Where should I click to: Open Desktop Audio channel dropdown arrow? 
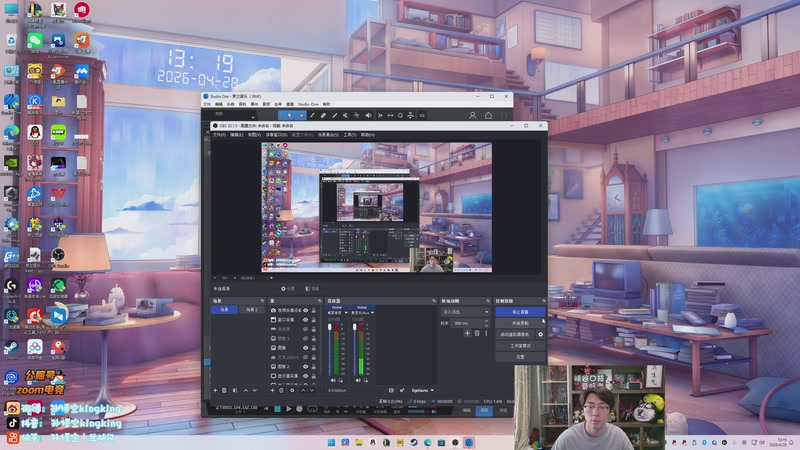(346, 313)
